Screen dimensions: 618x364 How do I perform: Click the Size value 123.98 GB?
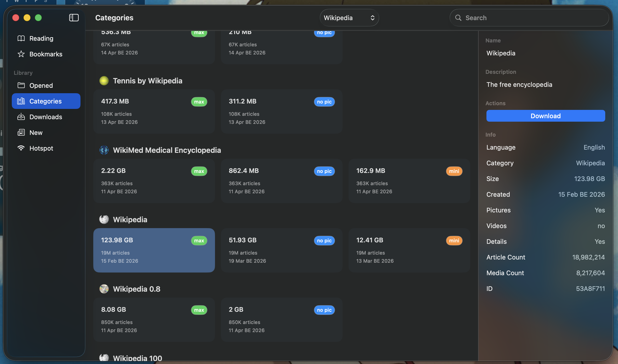pyautogui.click(x=589, y=179)
